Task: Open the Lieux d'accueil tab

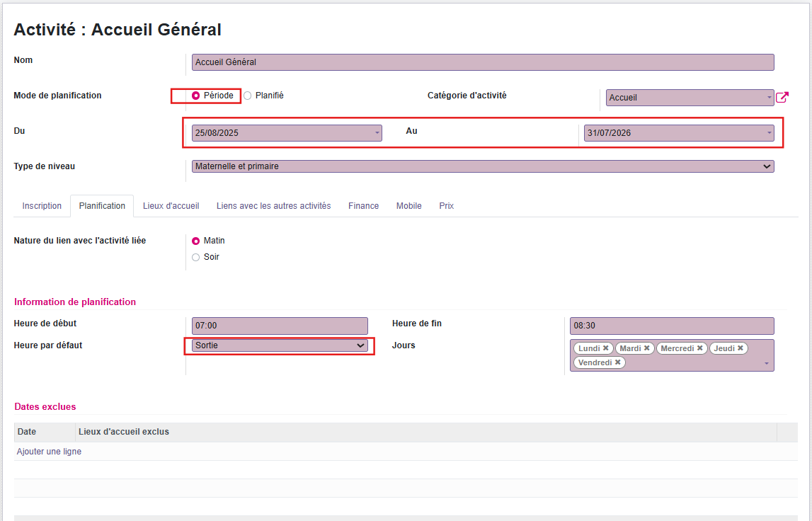Action: [171, 206]
